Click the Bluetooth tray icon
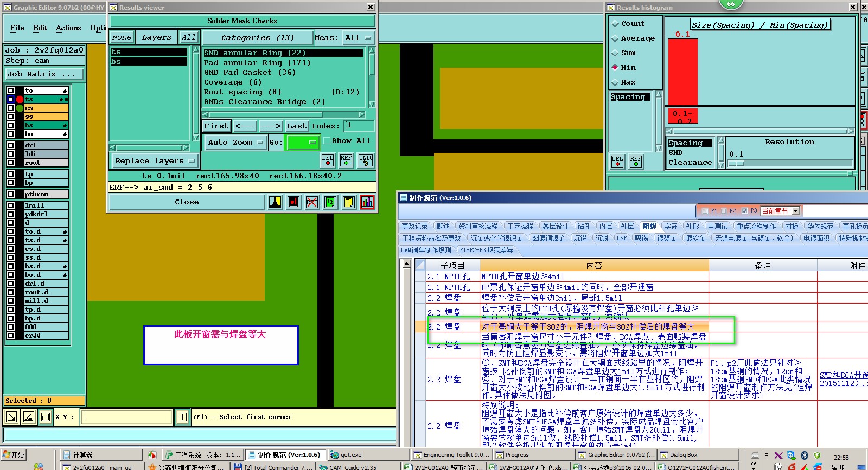868x470 pixels. [x=805, y=455]
